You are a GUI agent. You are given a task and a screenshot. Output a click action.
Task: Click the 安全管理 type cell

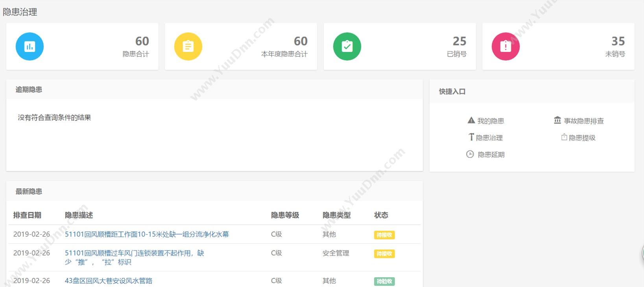[336, 253]
